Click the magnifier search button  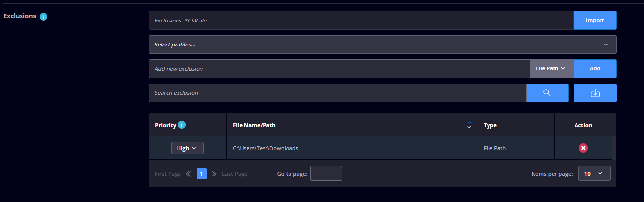[x=547, y=93]
